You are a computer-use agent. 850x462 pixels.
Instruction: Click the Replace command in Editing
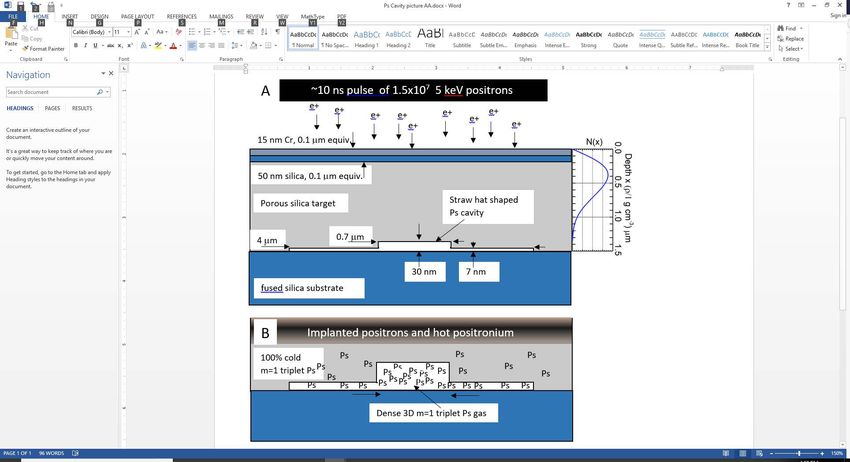tap(790, 38)
